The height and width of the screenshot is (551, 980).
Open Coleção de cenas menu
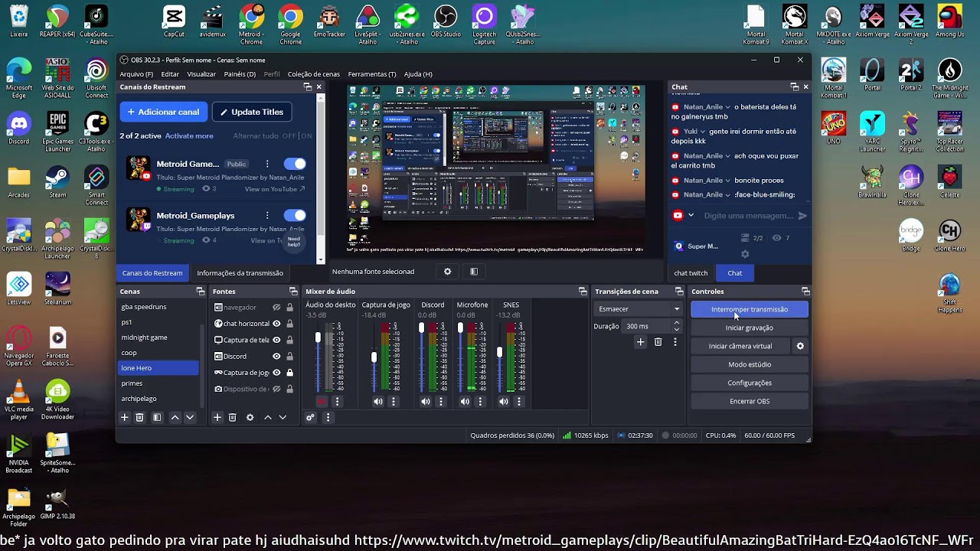tap(314, 74)
